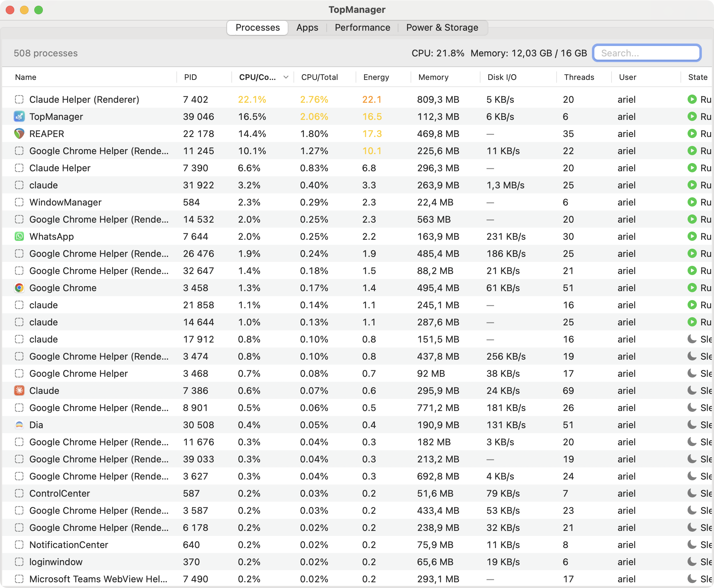Expand the CPU/Core sort chevron
This screenshot has width=714, height=588.
(286, 77)
